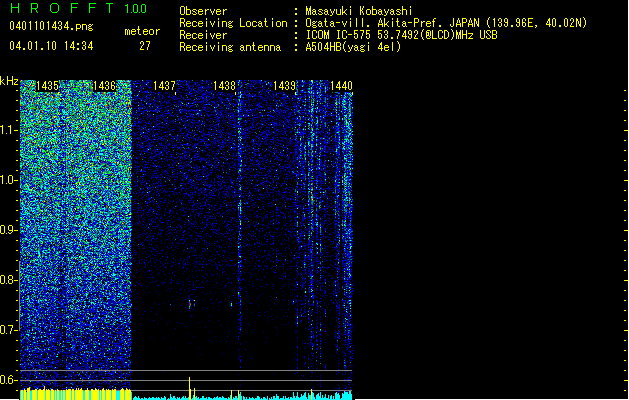Click the 0.8 kHz axis label
Image resolution: width=629 pixels, height=400 pixels.
8,280
